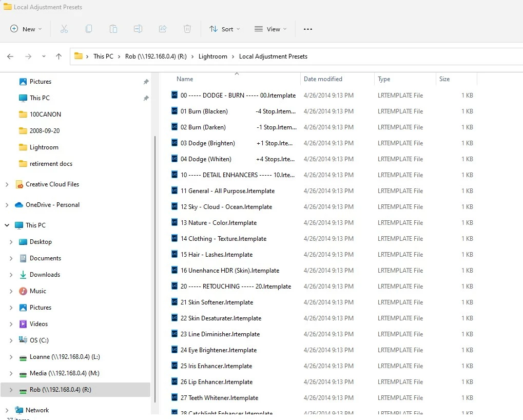Screen dimensions: 523x420
Task: Click the Network icon in sidebar
Action: point(19,410)
